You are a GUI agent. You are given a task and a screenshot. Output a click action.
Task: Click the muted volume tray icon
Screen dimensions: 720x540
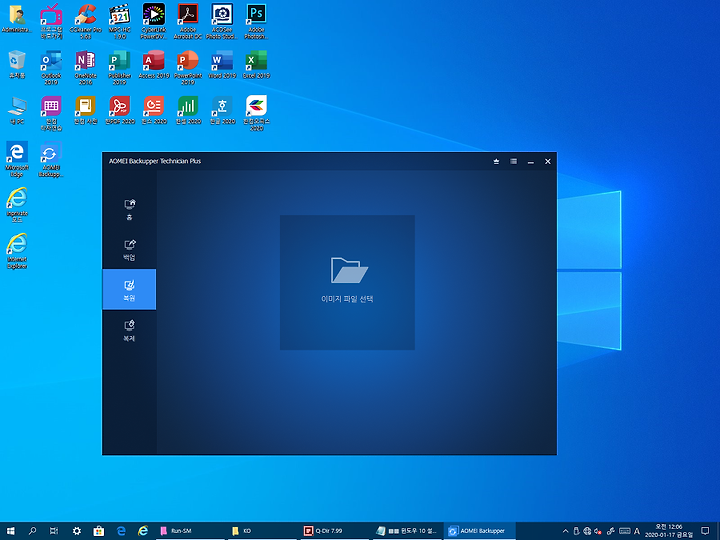(x=598, y=531)
